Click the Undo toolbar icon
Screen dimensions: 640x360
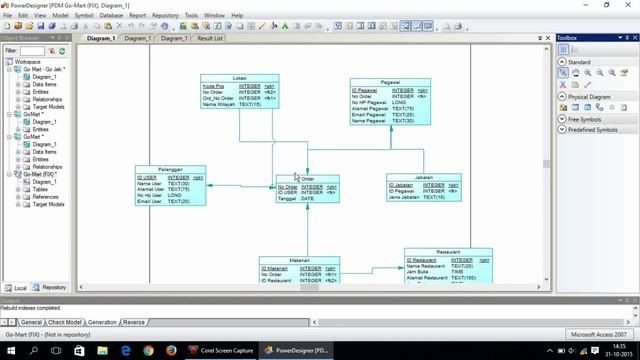[131, 26]
